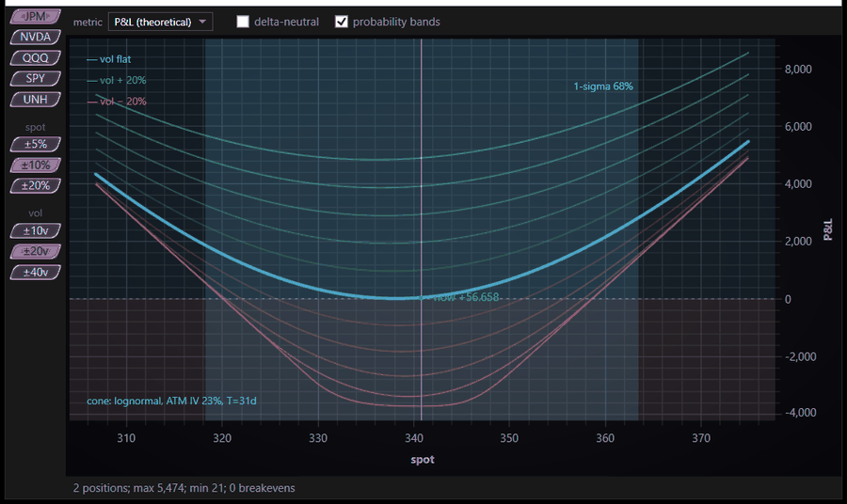The height and width of the screenshot is (504, 847).
Task: Click the spot horizontal axis title
Action: pyautogui.click(x=423, y=460)
